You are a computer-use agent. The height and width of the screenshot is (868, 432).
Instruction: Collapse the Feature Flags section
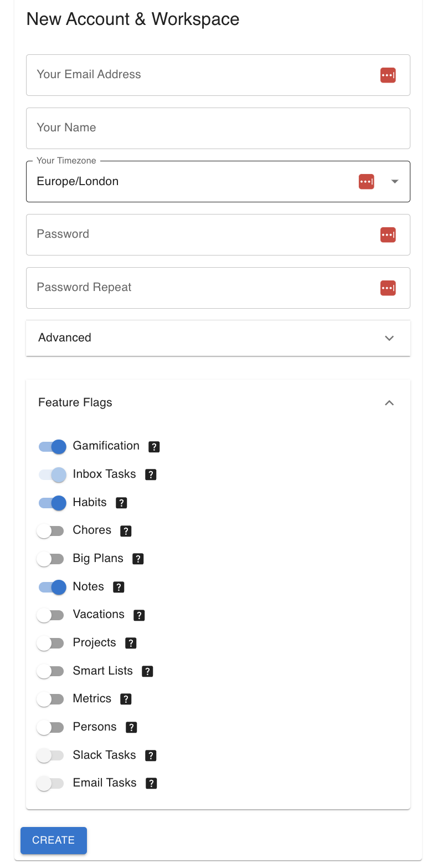[389, 403]
